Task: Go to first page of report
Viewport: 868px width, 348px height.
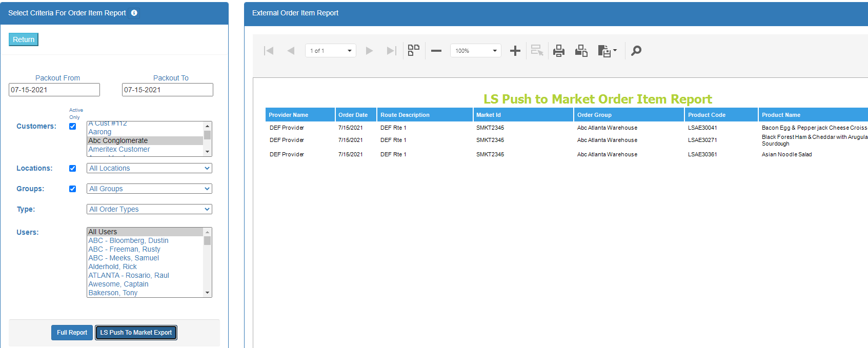Action: (269, 51)
